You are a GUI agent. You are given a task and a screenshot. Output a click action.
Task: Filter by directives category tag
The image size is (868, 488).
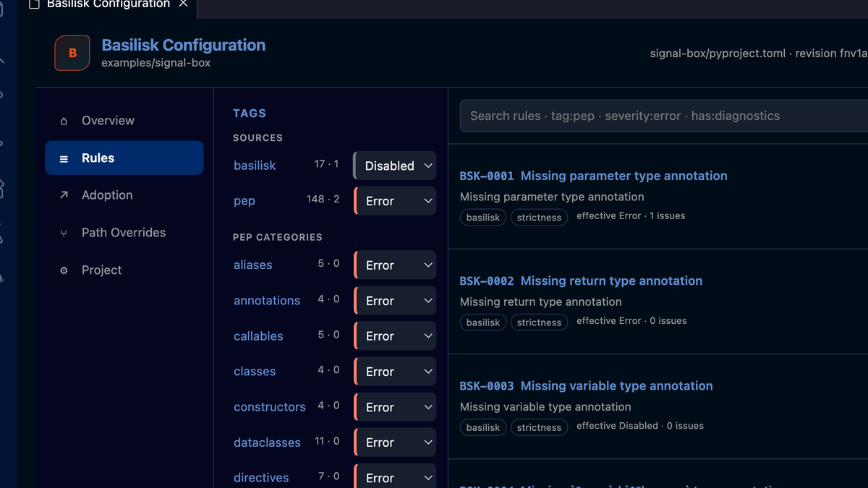[261, 478]
